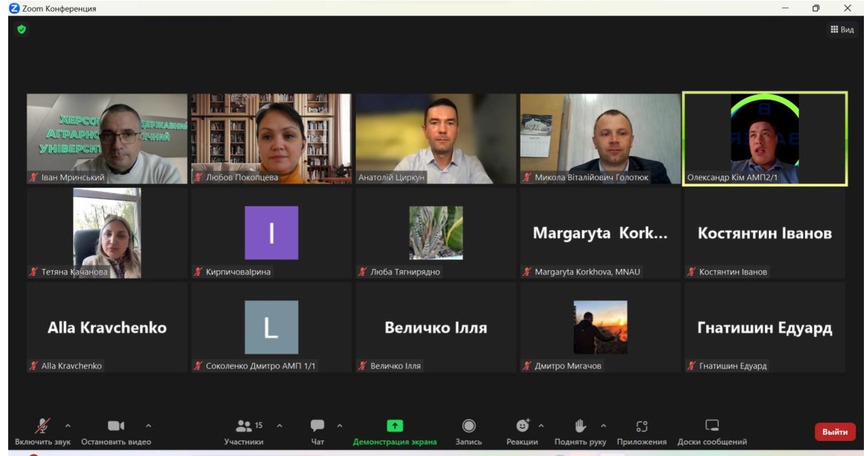Screen dimensions: 868x456
Task: Select Гнатишин Едуард participant tile
Action: 765,327
